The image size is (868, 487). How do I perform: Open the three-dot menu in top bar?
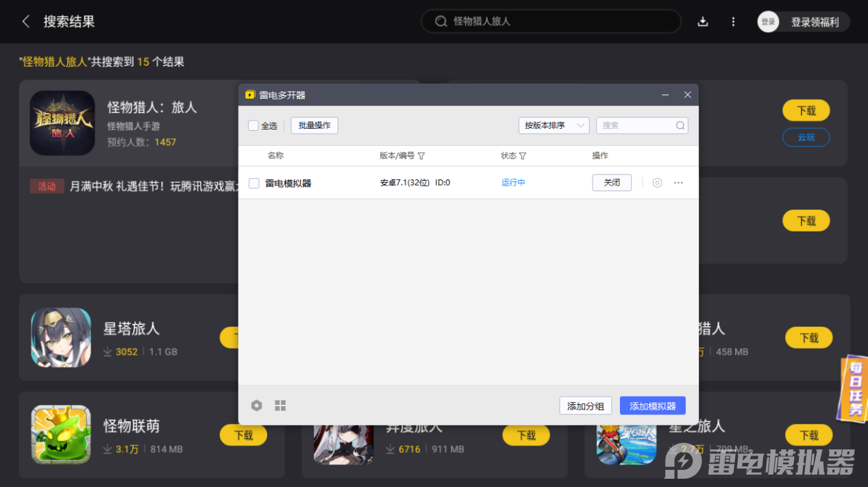[x=733, y=21]
